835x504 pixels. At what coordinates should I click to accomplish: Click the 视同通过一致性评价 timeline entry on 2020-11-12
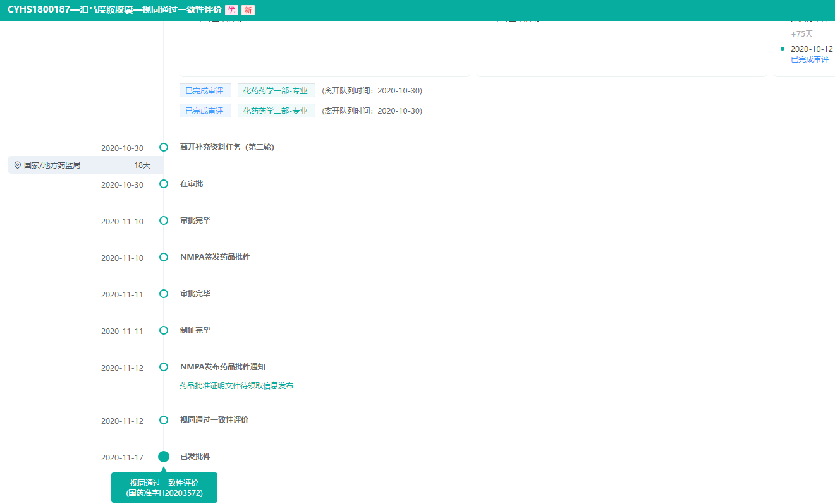click(x=214, y=420)
